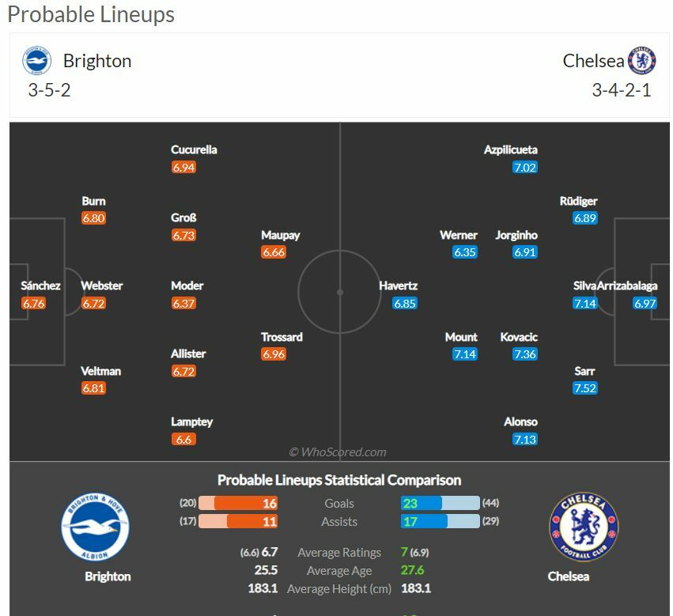
Task: Click the small Chelsea crest in header
Action: click(641, 61)
